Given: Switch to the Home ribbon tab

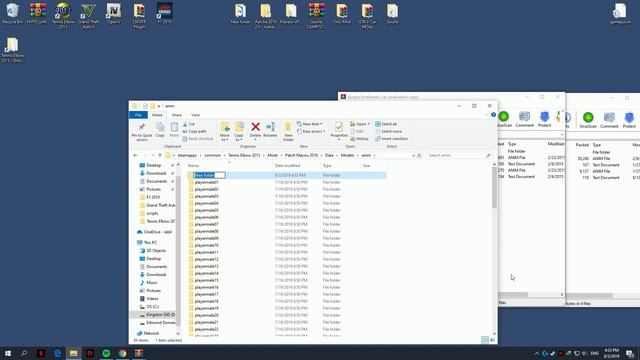Looking at the screenshot, I should point(157,115).
